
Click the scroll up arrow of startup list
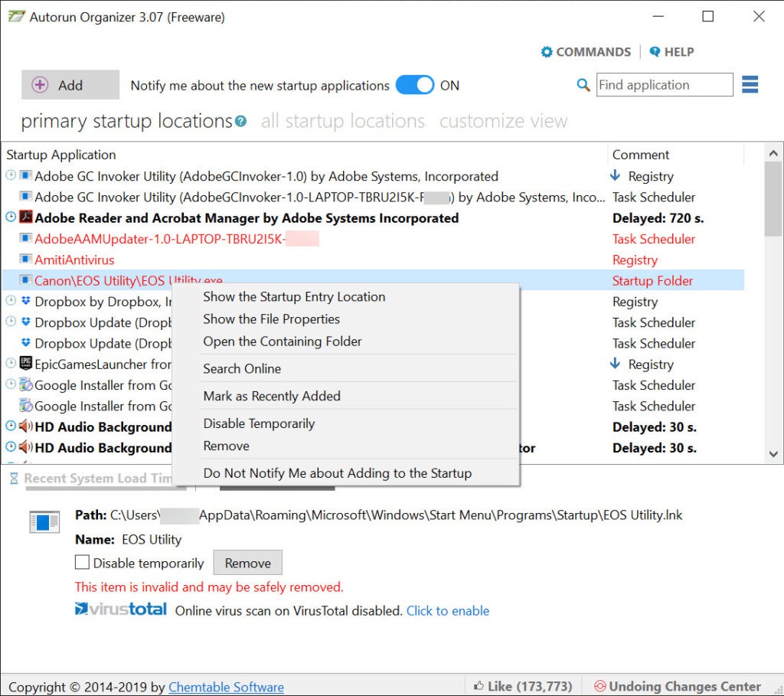773,153
